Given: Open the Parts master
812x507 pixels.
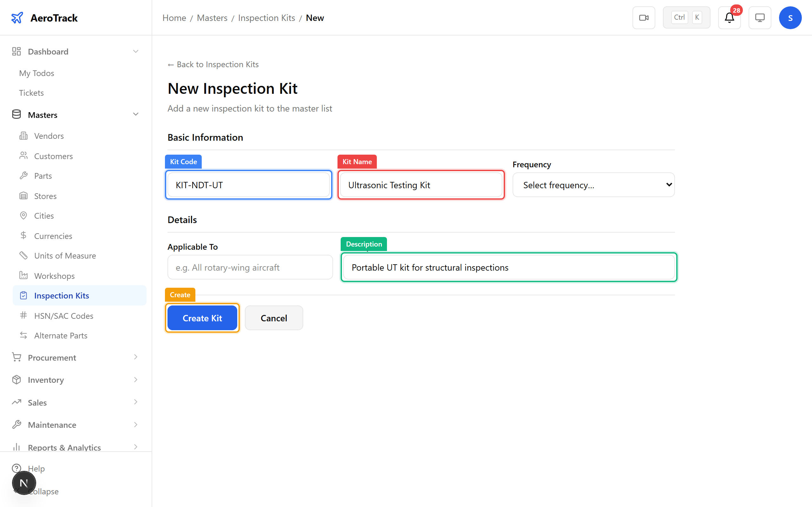Looking at the screenshot, I should 43,176.
